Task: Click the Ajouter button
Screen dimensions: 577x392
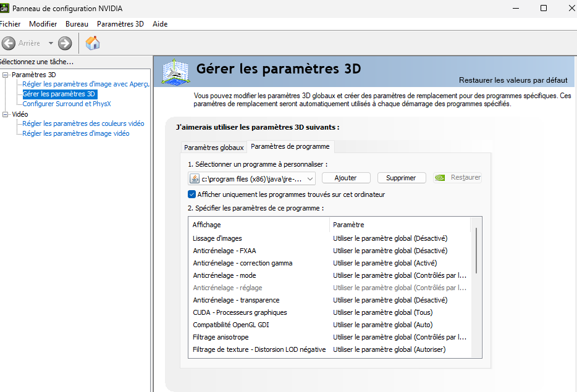Action: 346,178
